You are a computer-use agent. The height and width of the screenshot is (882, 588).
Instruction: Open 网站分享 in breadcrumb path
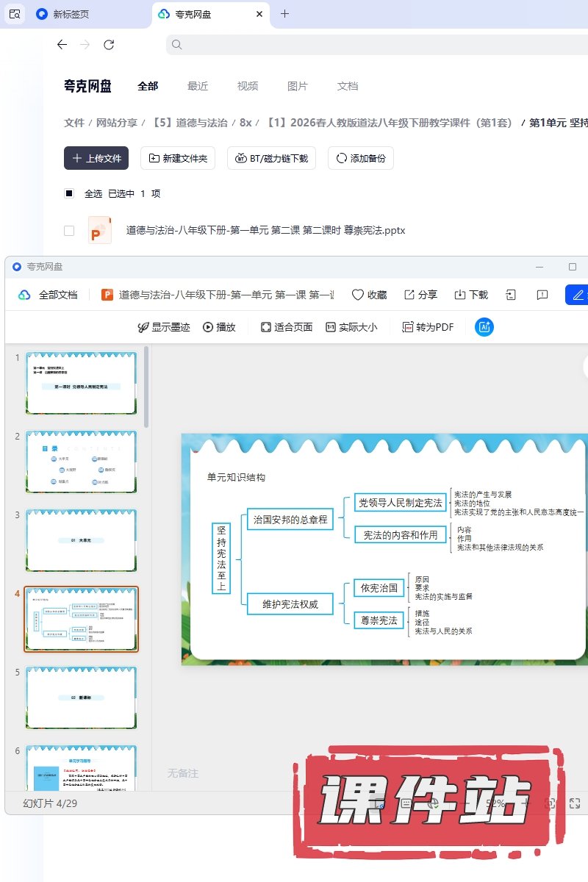117,123
